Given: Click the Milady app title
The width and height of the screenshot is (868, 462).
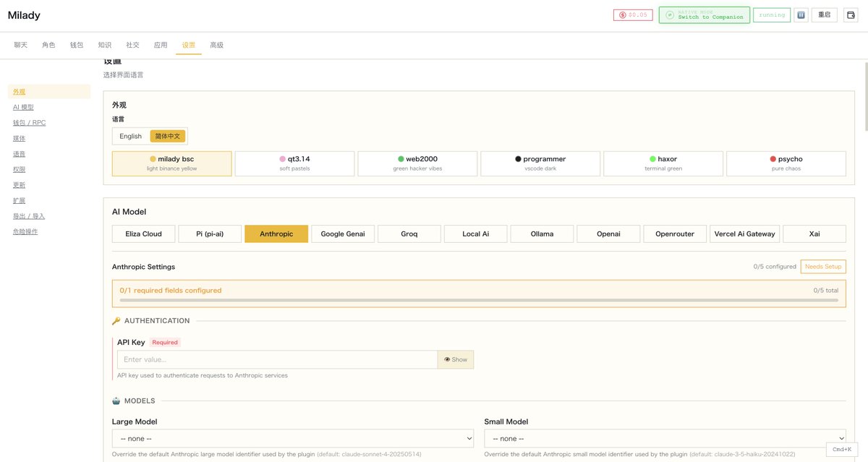Looking at the screenshot, I should click(24, 15).
